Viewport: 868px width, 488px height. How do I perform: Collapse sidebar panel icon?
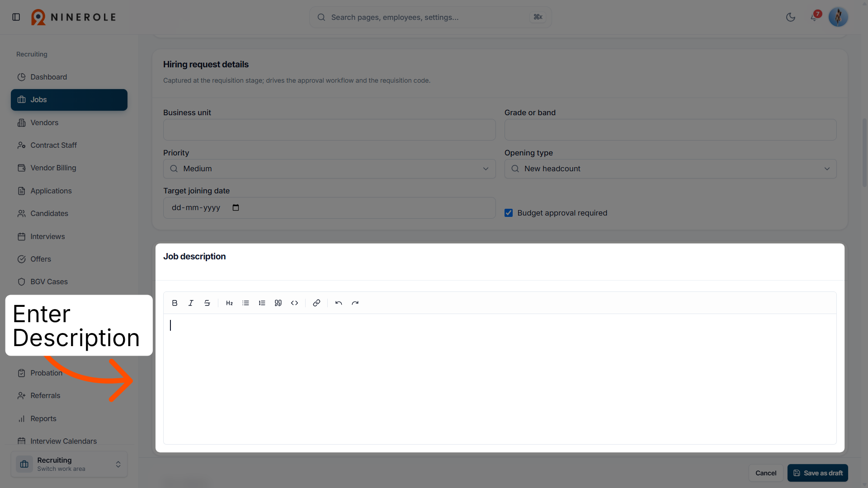pos(16,17)
